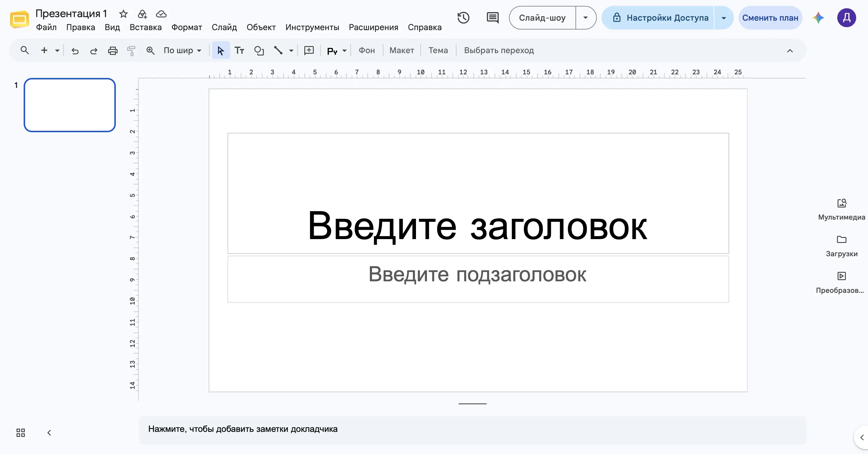Image resolution: width=868 pixels, height=454 pixels.
Task: Select slide 1 thumbnail
Action: [x=70, y=105]
